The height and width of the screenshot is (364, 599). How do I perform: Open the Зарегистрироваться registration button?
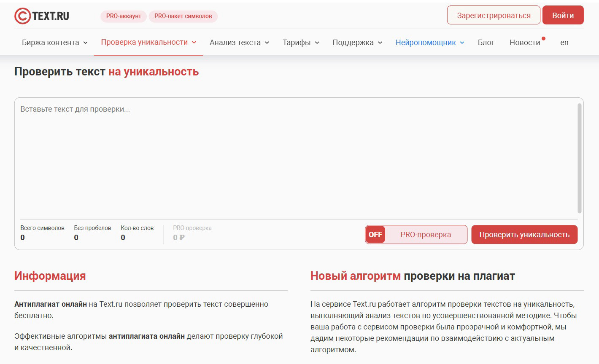(x=494, y=16)
